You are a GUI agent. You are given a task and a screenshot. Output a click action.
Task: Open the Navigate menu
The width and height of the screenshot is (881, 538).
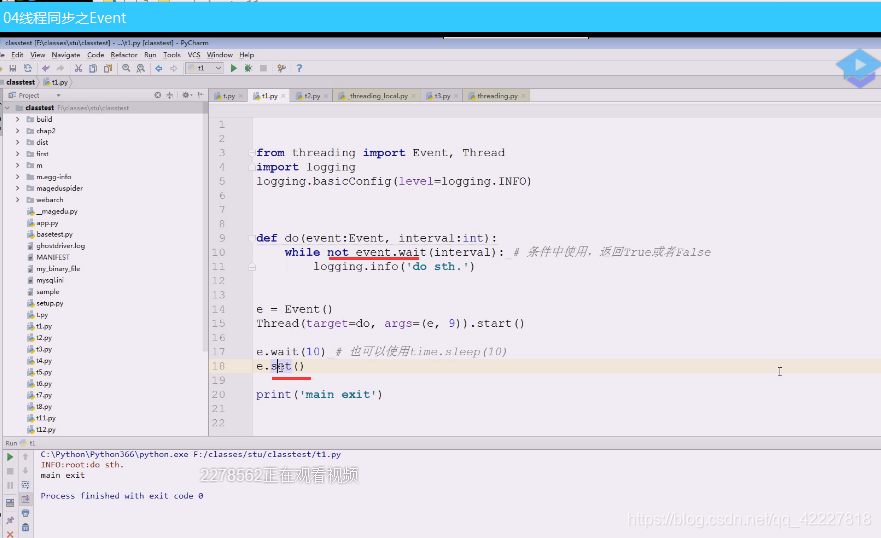(x=66, y=55)
